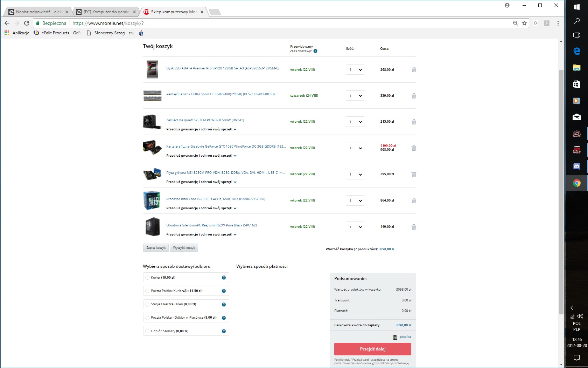This screenshot has width=588, height=368.
Task: Open Pamięć Ballistix DDR4 product link
Action: point(220,94)
